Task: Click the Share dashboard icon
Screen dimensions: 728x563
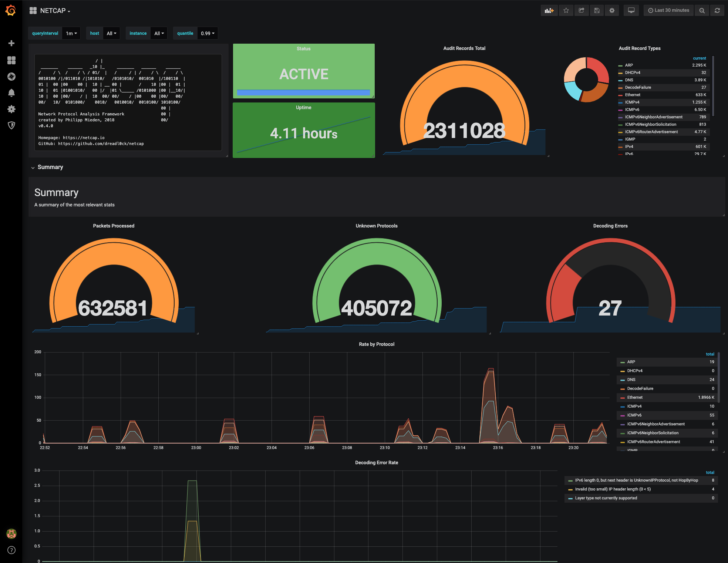Action: pyautogui.click(x=582, y=10)
